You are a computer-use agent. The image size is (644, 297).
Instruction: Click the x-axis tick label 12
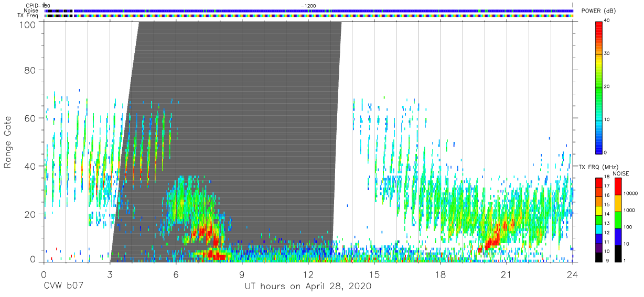308,274
